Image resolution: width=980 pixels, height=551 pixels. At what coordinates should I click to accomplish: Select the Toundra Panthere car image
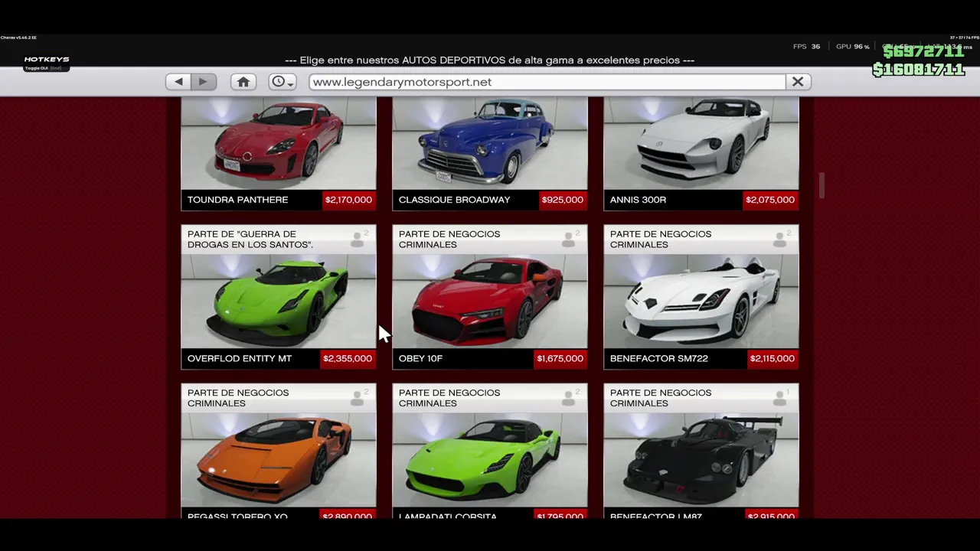point(279,143)
